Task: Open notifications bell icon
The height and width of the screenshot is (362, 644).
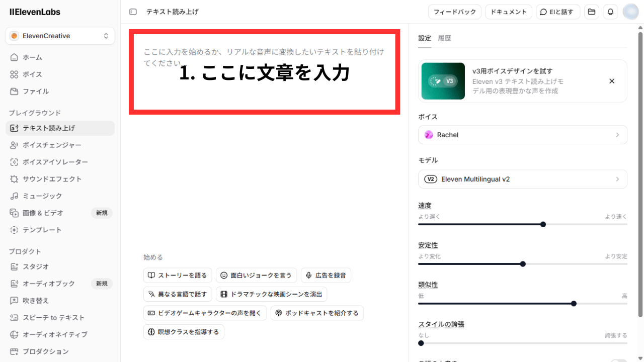Action: [610, 12]
